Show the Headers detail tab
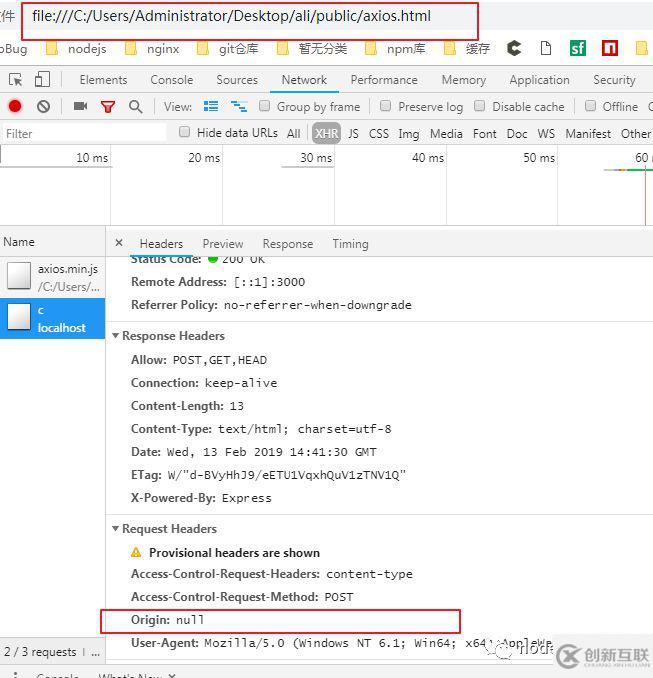 coord(161,244)
